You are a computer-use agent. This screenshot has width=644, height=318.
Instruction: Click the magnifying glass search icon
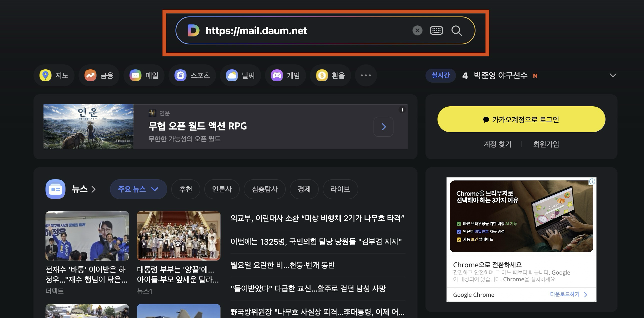pos(456,30)
